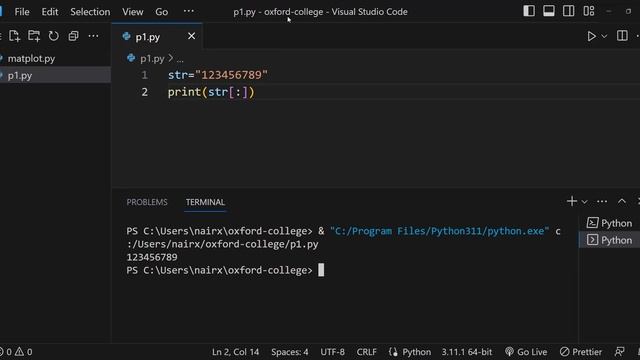Viewport: 640px width, 360px height.
Task: Click Ln 2, Col 14 cursor position
Action: pyautogui.click(x=236, y=352)
